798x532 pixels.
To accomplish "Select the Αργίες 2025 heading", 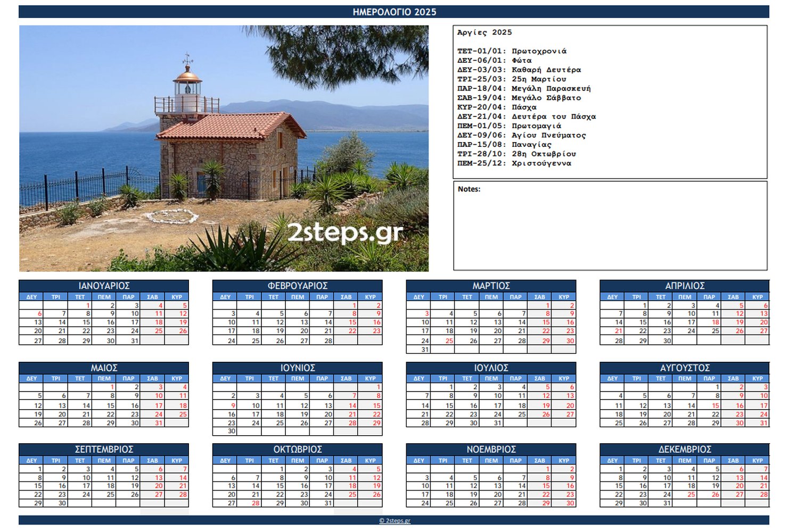I will coord(484,32).
